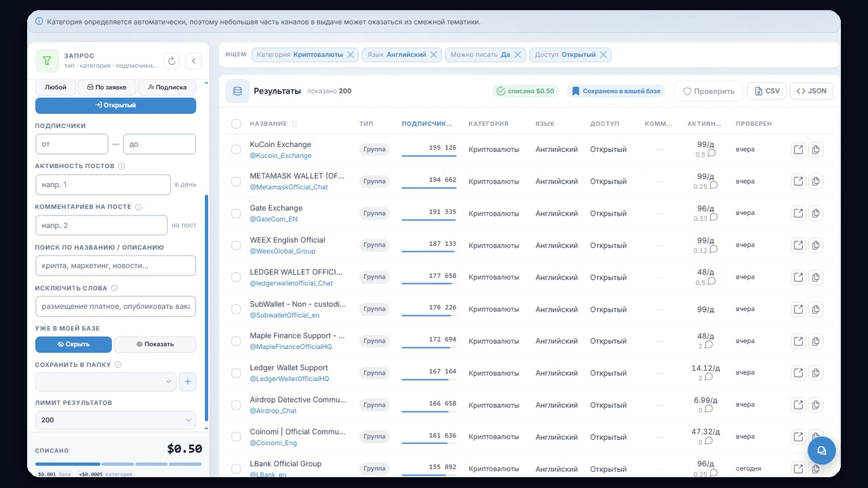Choose the Показать option under Уже в моей базе

click(155, 344)
